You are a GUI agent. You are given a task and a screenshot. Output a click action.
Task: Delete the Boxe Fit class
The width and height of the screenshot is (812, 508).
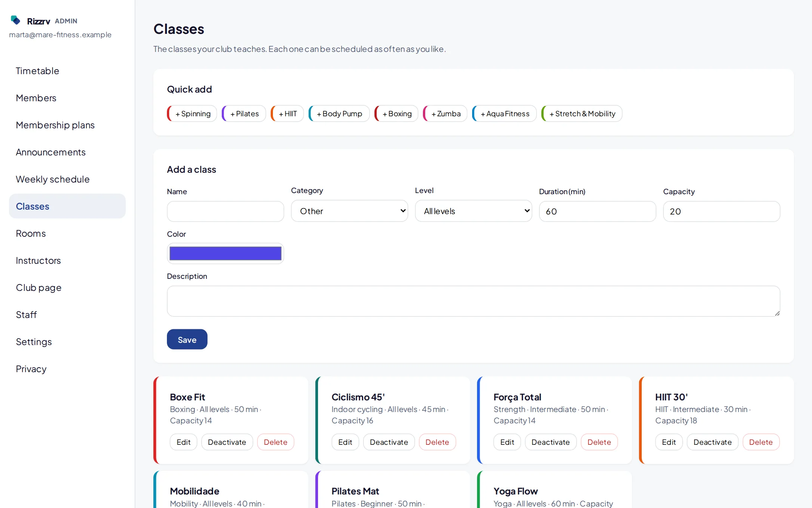276,442
